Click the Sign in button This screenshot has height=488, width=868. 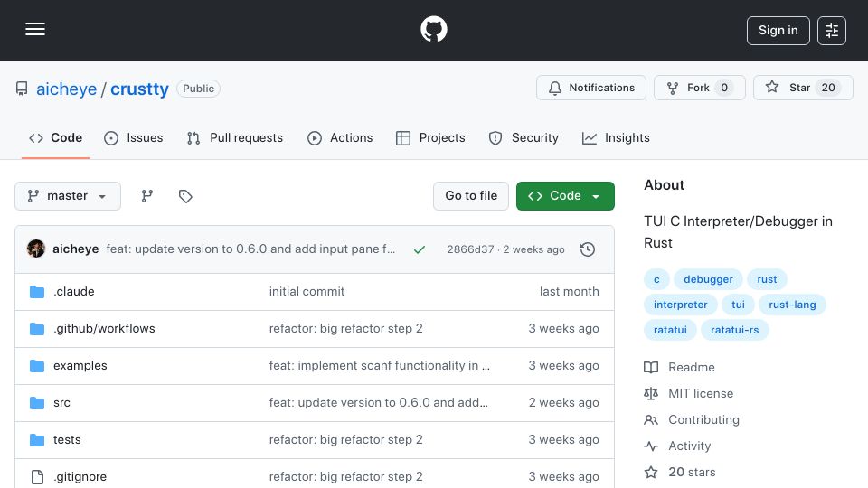(778, 31)
